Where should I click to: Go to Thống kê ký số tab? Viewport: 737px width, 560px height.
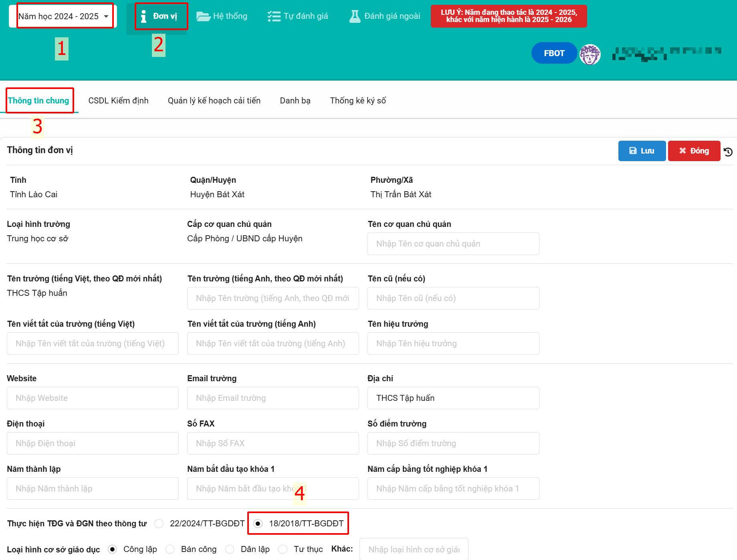(x=358, y=101)
